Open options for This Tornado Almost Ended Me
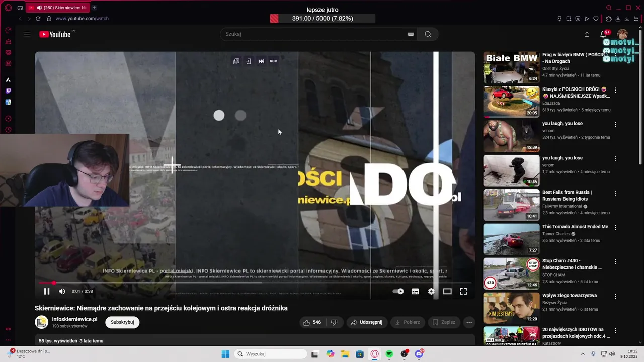This screenshot has width=644, height=362. (x=615, y=227)
